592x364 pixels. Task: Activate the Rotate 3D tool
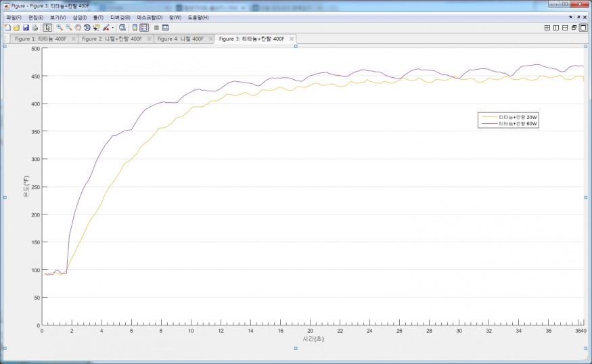coord(87,28)
